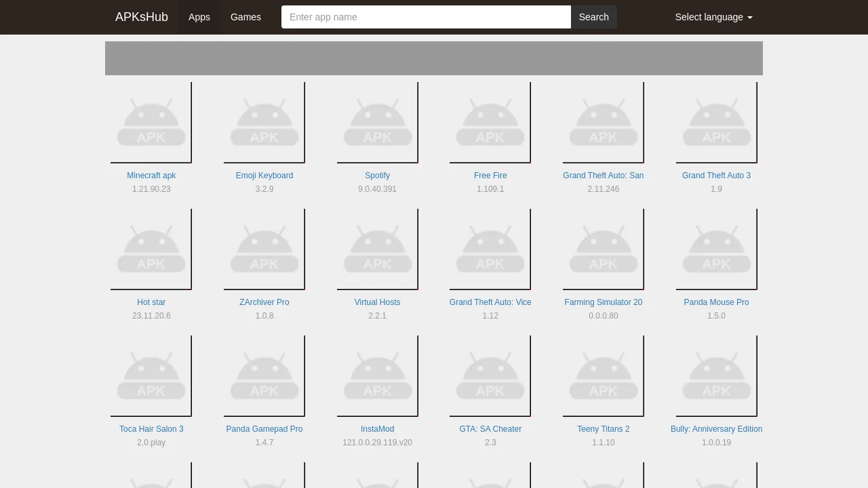Image resolution: width=868 pixels, height=488 pixels.
Task: Click Toca Hair Salon version 2.0.play
Action: point(151,443)
